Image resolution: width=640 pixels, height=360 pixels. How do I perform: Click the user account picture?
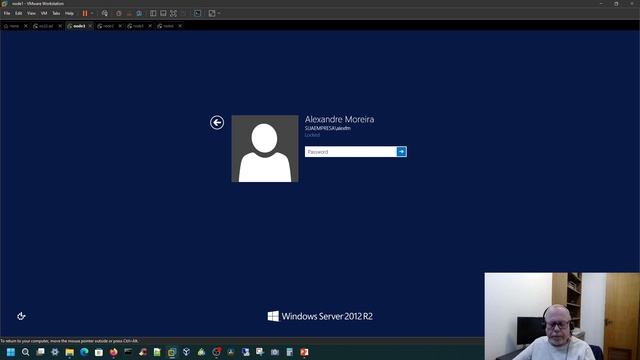[265, 149]
